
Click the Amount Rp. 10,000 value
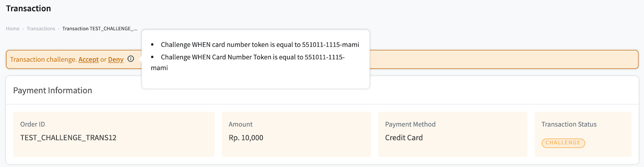246,138
